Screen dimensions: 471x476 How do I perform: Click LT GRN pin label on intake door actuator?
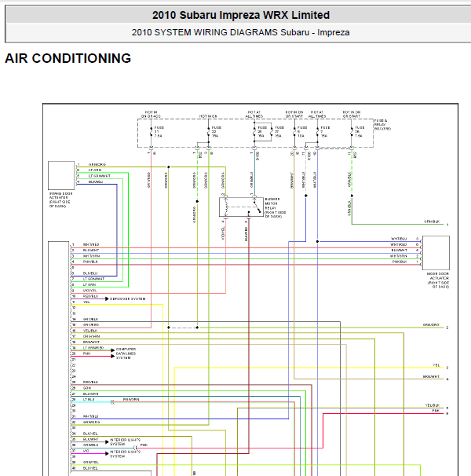pyautogui.click(x=95, y=170)
